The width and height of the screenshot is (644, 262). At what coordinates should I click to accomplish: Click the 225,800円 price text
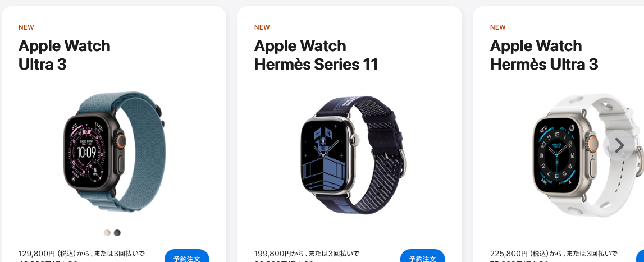coord(509,254)
